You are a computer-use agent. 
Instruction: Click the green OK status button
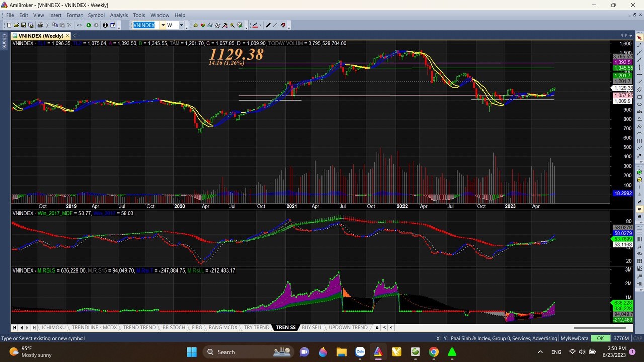pyautogui.click(x=600, y=338)
